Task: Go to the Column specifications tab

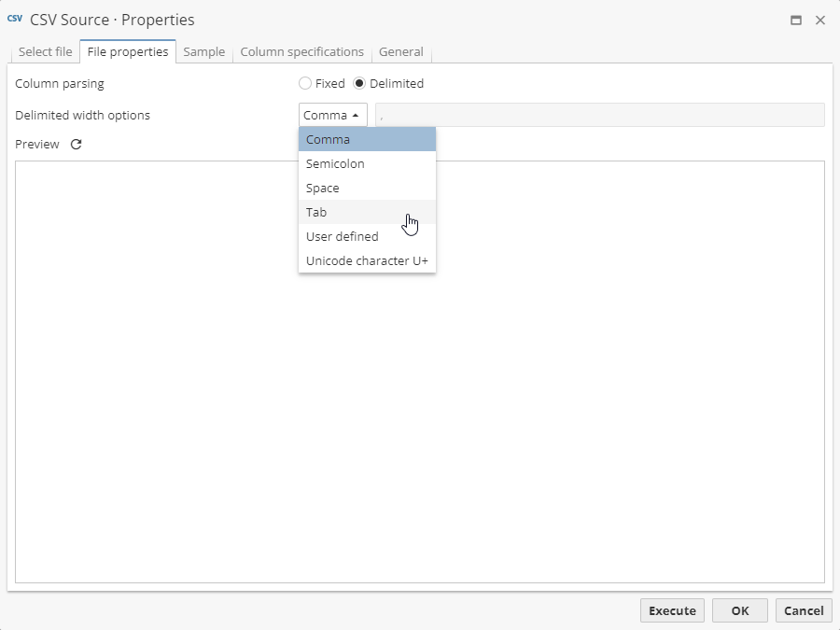Action: [x=301, y=52]
